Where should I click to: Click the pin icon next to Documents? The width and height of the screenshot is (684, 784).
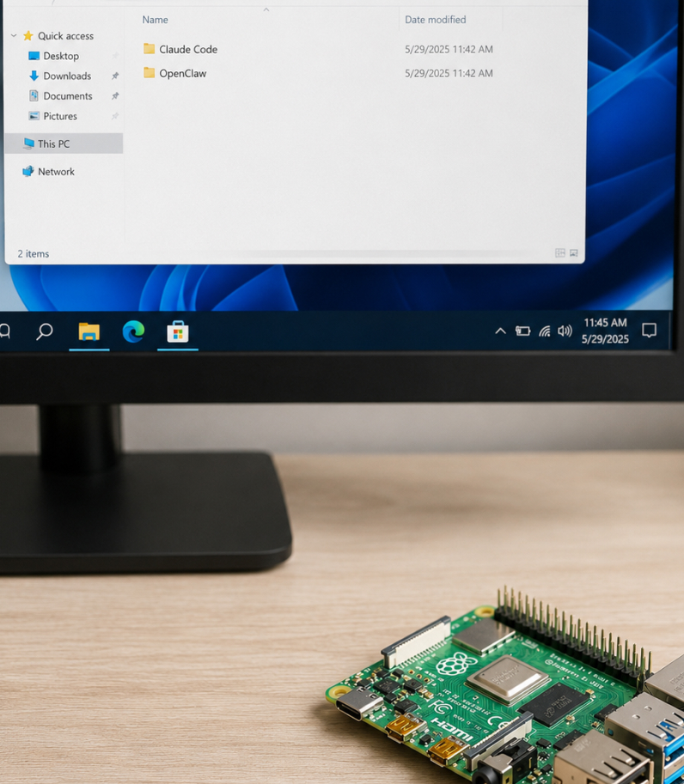pyautogui.click(x=115, y=96)
